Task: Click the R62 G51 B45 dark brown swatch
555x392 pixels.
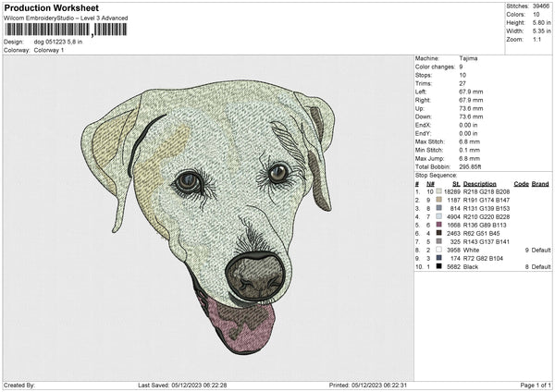Action: coord(438,233)
